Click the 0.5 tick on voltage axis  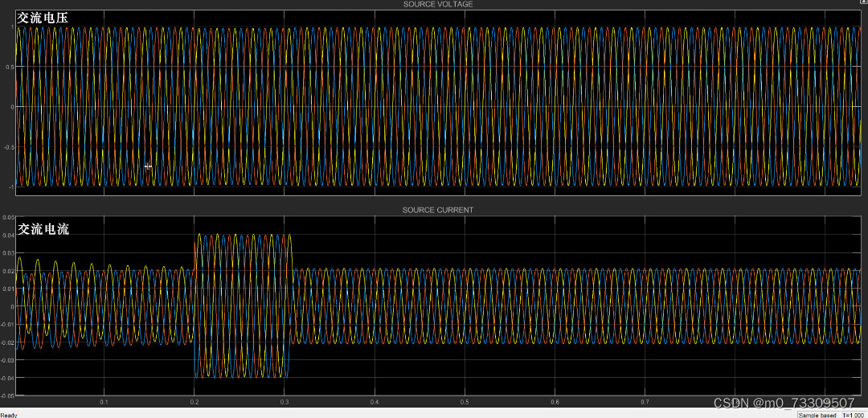coord(9,67)
